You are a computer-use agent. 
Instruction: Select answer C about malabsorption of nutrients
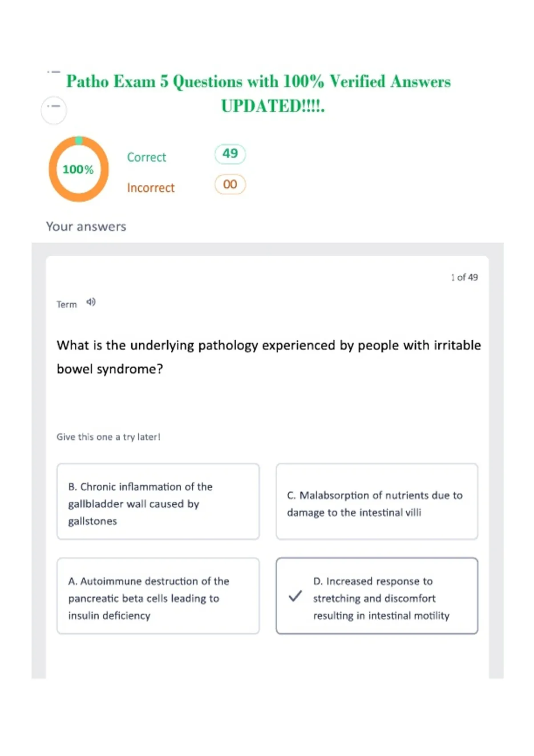click(x=377, y=502)
